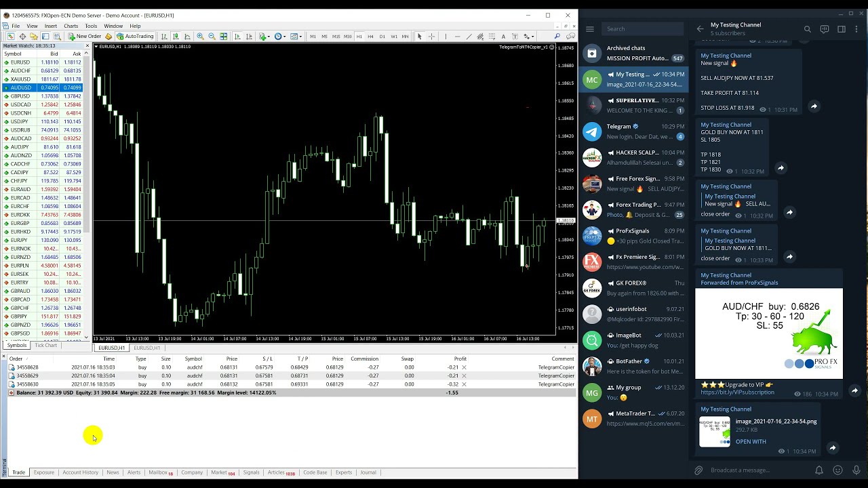The image size is (868, 488).
Task: Select the Equidistant Channel tool
Action: (480, 37)
